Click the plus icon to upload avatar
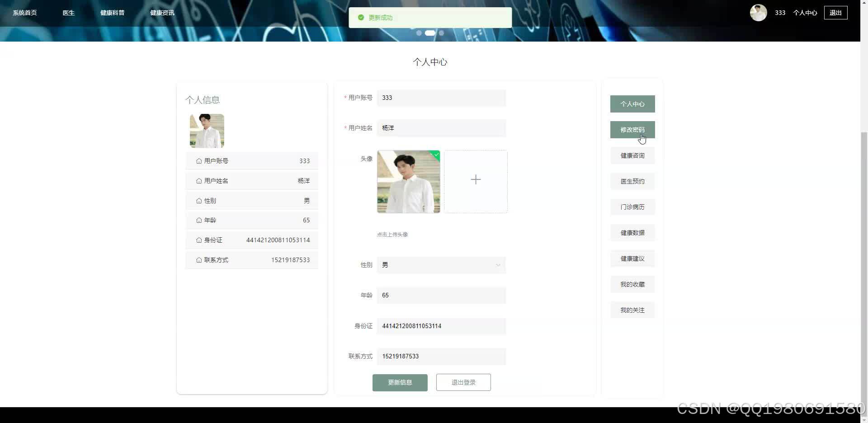Viewport: 868px width, 423px height. click(x=476, y=180)
